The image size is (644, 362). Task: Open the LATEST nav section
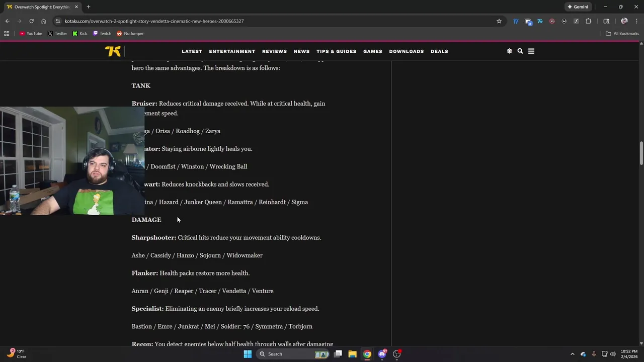click(x=192, y=51)
